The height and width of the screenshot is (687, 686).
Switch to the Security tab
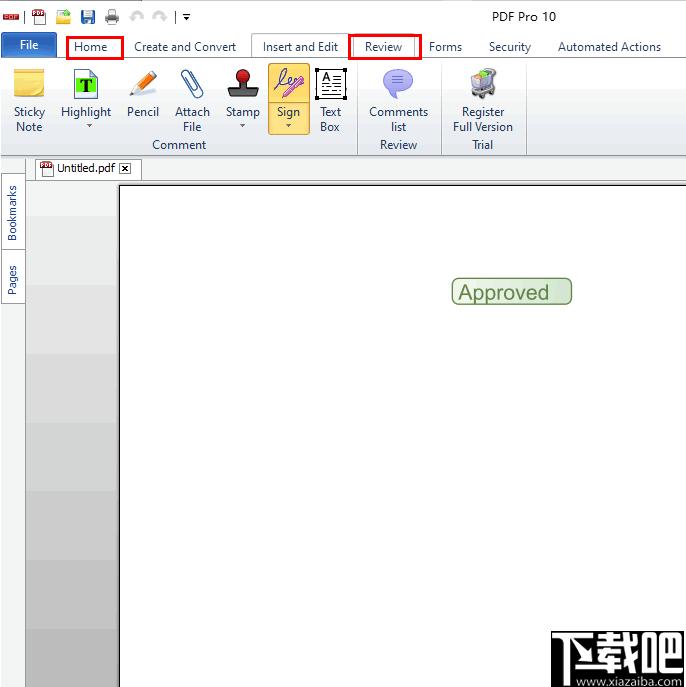[x=510, y=47]
